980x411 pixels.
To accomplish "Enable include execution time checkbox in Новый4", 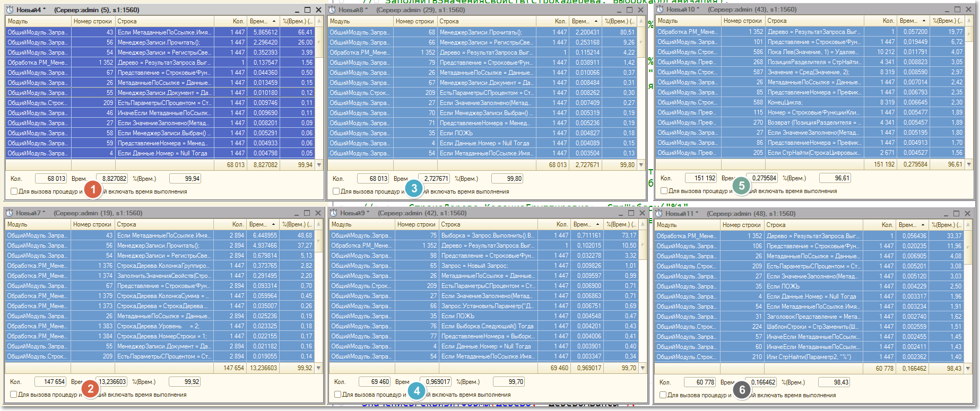I will click(14, 191).
